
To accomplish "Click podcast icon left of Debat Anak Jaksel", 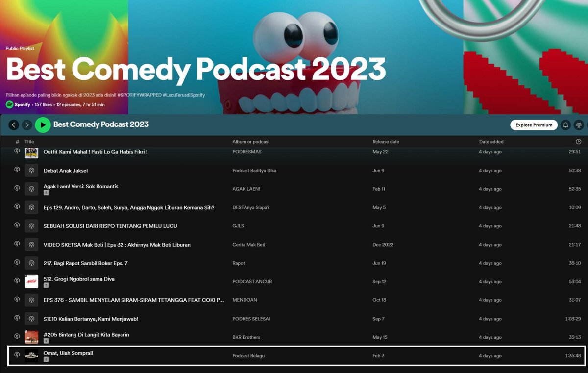I will coord(17,170).
